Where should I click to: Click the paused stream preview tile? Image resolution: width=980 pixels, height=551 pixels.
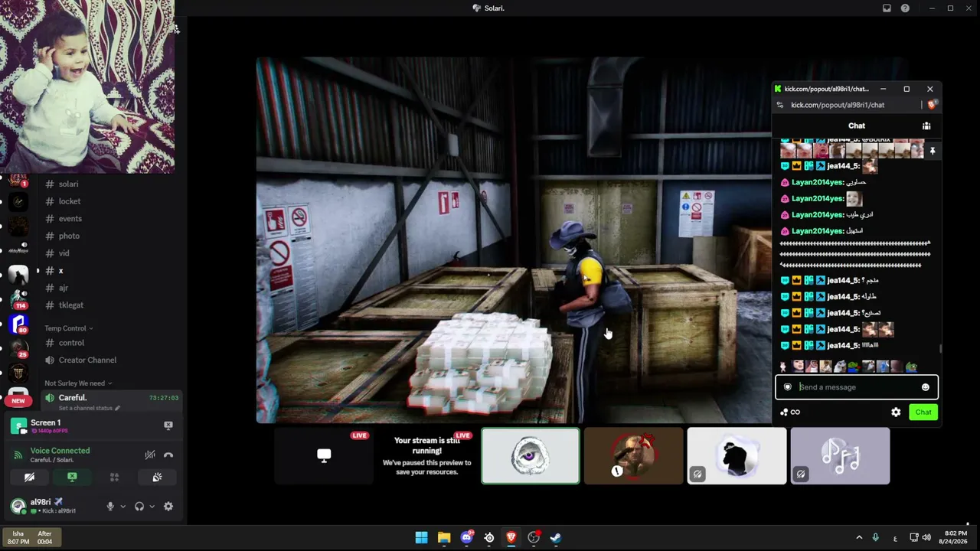427,456
